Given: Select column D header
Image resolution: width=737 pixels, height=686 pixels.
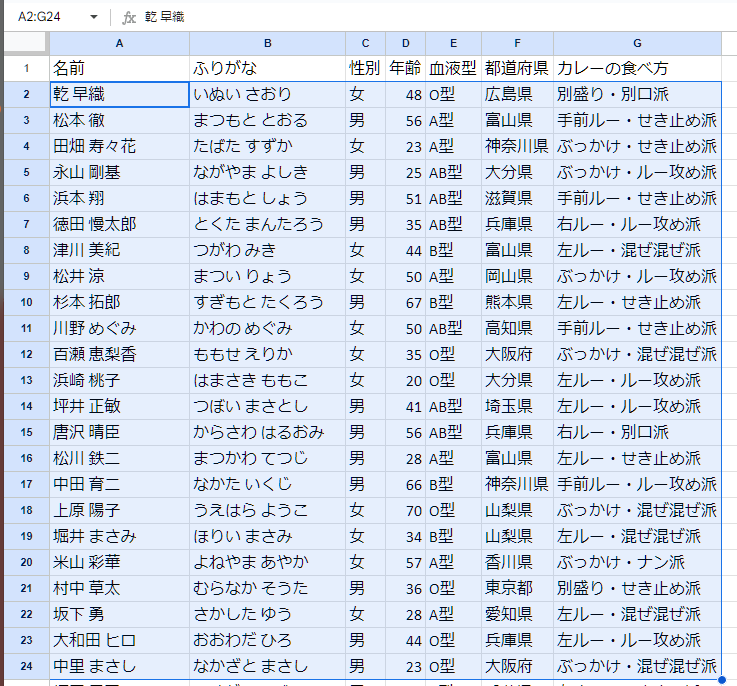Looking at the screenshot, I should pos(405,43).
